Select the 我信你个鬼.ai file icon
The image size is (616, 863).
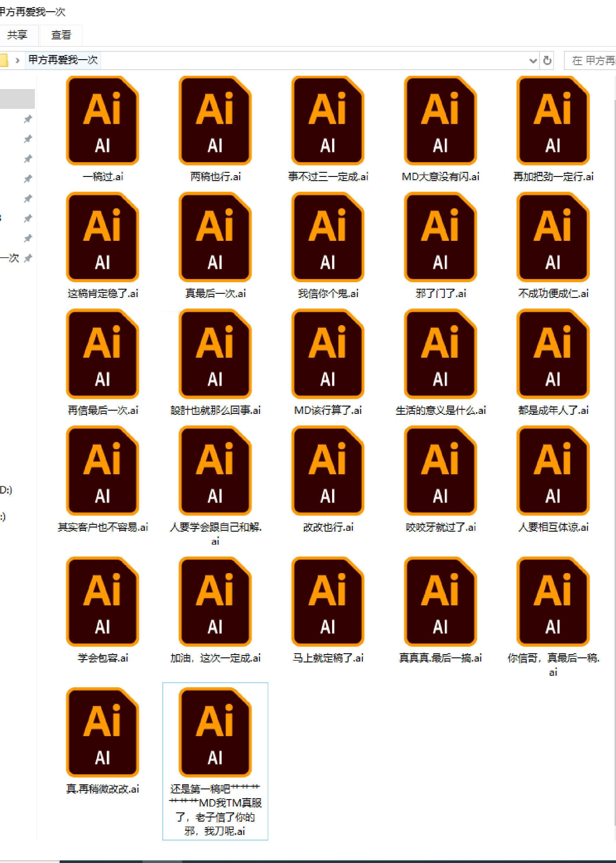(x=328, y=237)
